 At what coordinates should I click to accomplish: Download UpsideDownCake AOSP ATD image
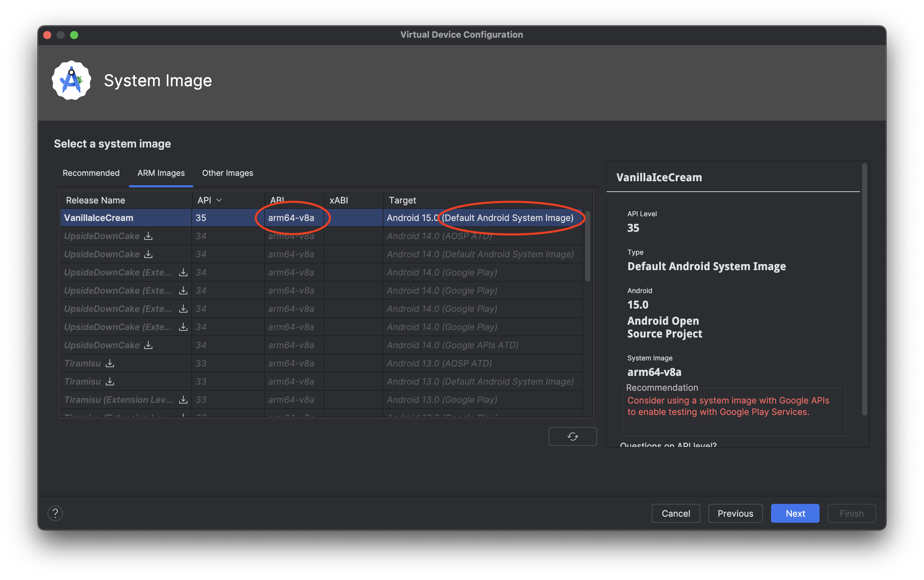148,236
